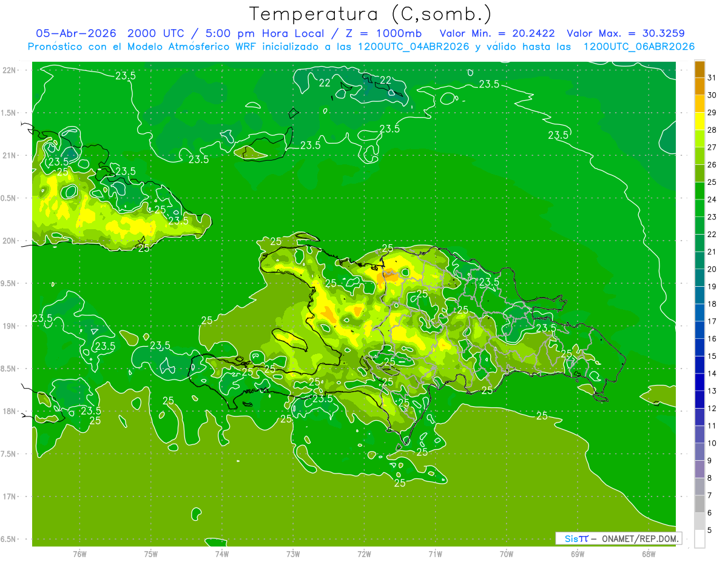Click the Valor Min. = 20.2422 text
Image resolution: width=728 pixels, height=562 pixels.
pyautogui.click(x=497, y=33)
